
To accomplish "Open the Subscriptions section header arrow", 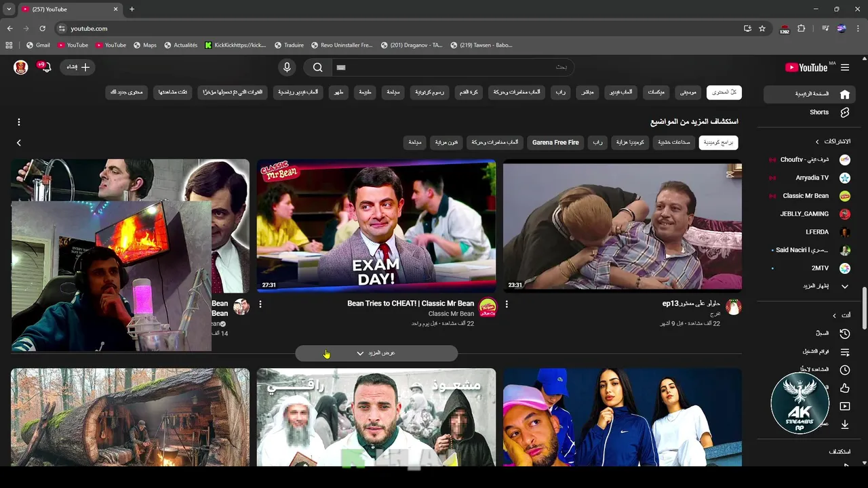I will click(817, 142).
